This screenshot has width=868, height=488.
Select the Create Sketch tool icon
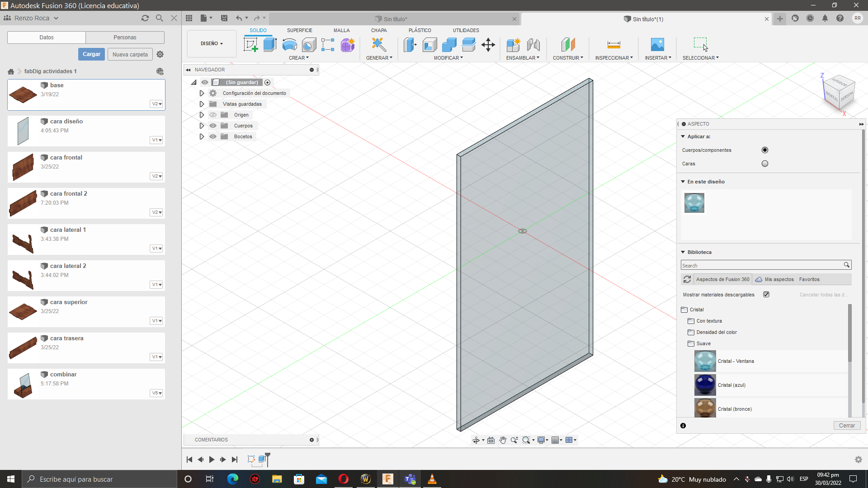click(x=250, y=45)
